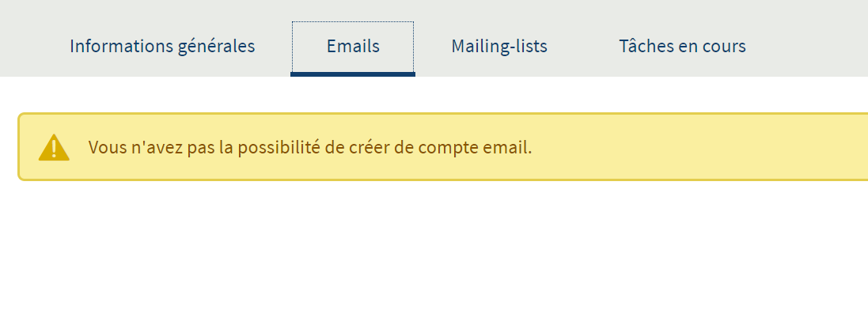Switch to the Mailing-lists tab
The width and height of the screenshot is (868, 329).
tap(499, 46)
